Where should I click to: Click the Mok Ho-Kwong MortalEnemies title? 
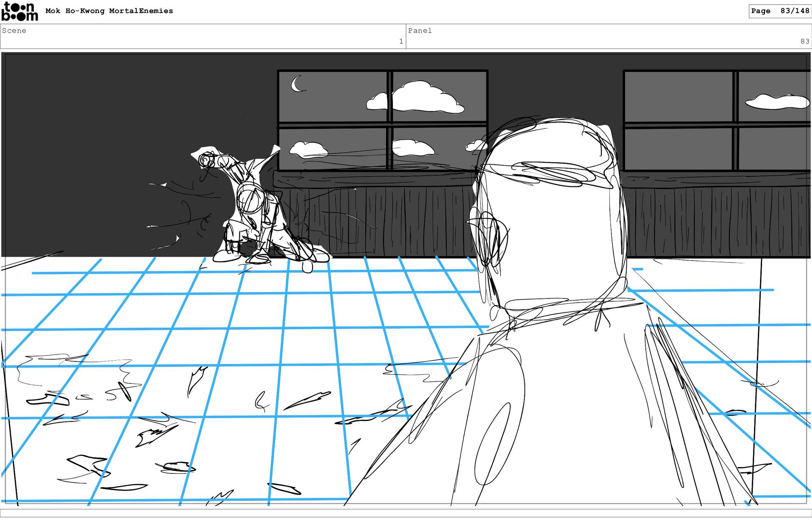click(109, 11)
